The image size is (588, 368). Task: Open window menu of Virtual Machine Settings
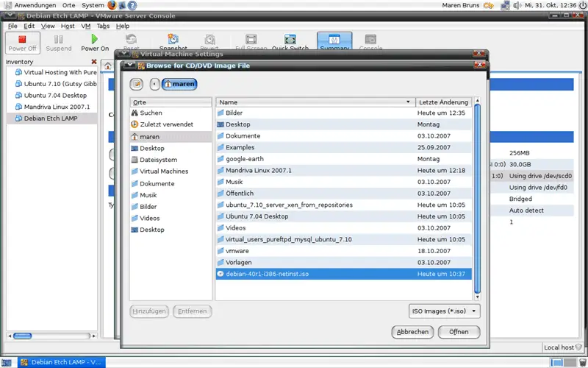tap(123, 54)
